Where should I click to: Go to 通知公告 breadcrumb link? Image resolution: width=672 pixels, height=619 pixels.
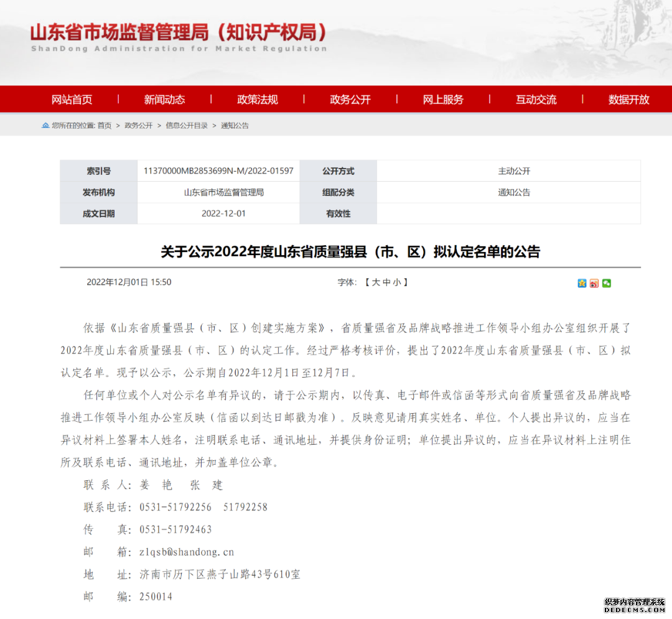pyautogui.click(x=235, y=126)
